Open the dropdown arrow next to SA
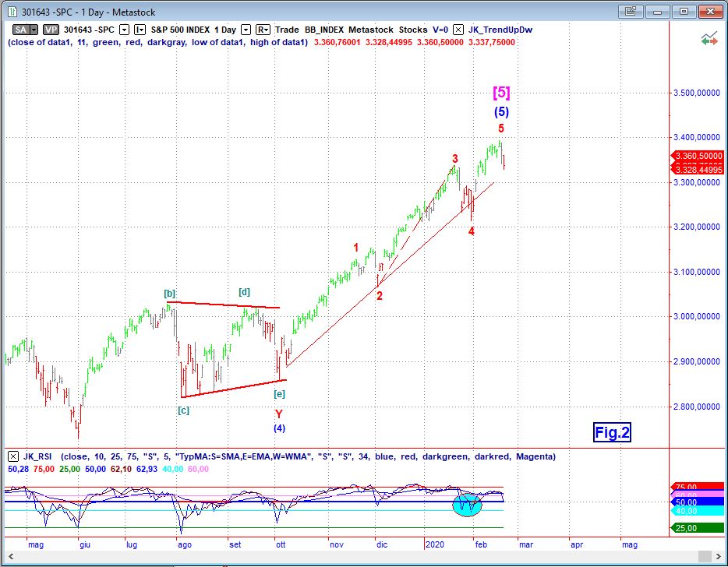This screenshot has width=728, height=567. pos(34,30)
